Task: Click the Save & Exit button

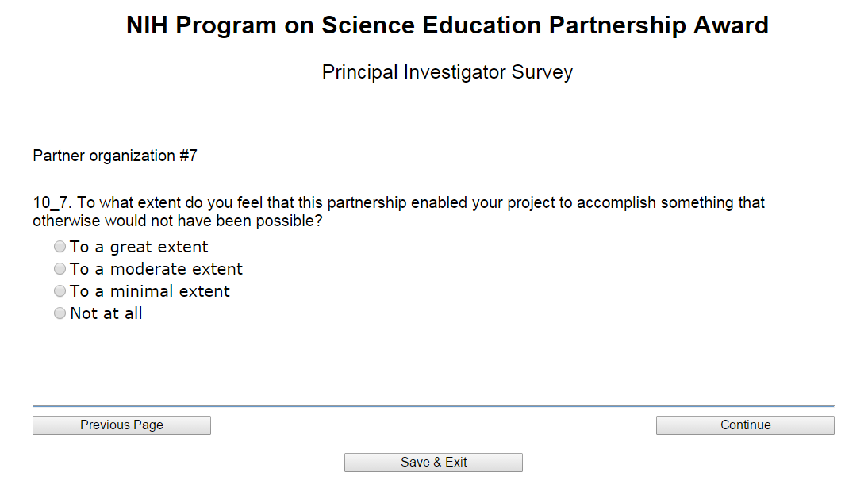Action: [433, 463]
